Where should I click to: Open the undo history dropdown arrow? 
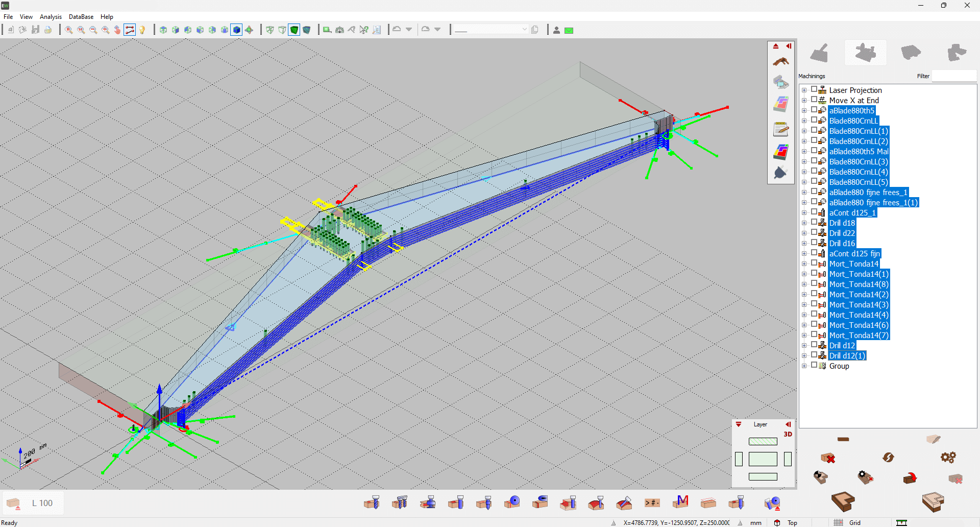tap(409, 30)
